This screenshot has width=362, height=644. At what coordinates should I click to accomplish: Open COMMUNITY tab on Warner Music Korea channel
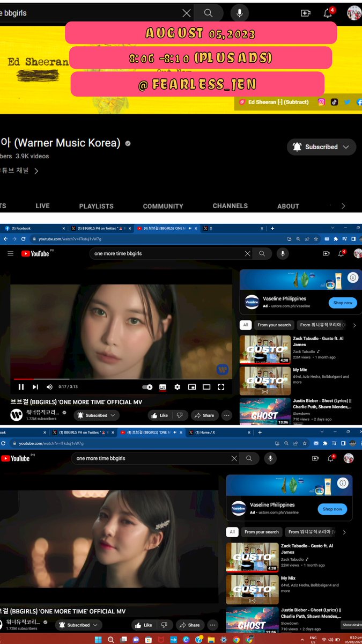[163, 206]
